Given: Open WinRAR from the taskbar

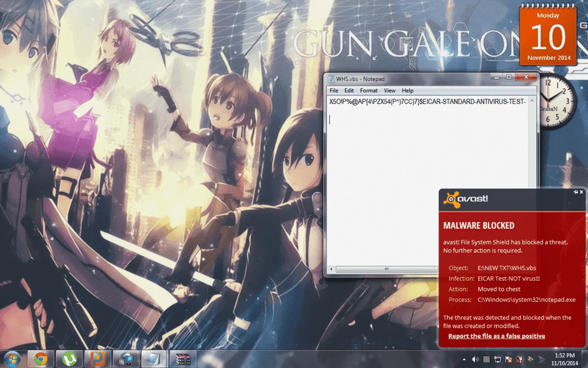Looking at the screenshot, I should [x=183, y=359].
